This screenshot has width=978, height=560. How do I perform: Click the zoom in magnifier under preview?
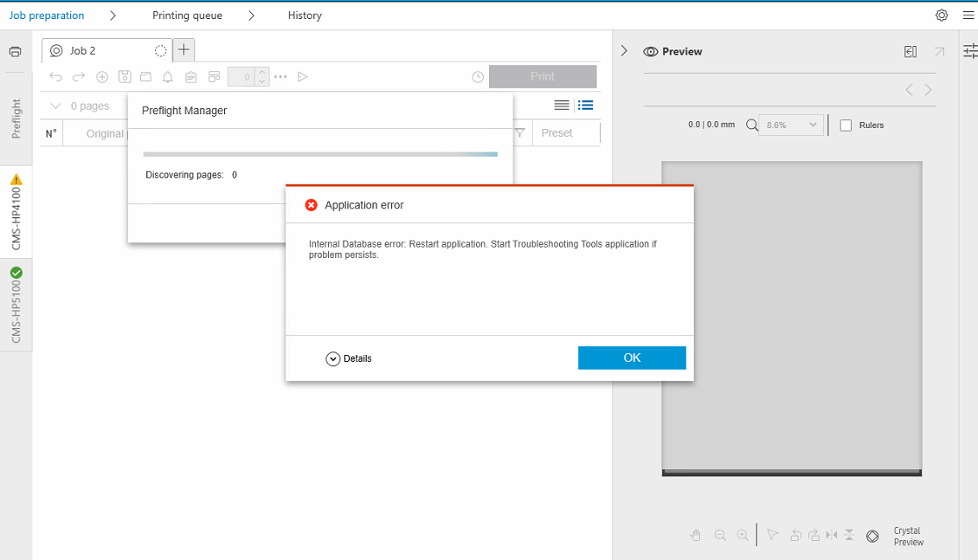[x=742, y=535]
